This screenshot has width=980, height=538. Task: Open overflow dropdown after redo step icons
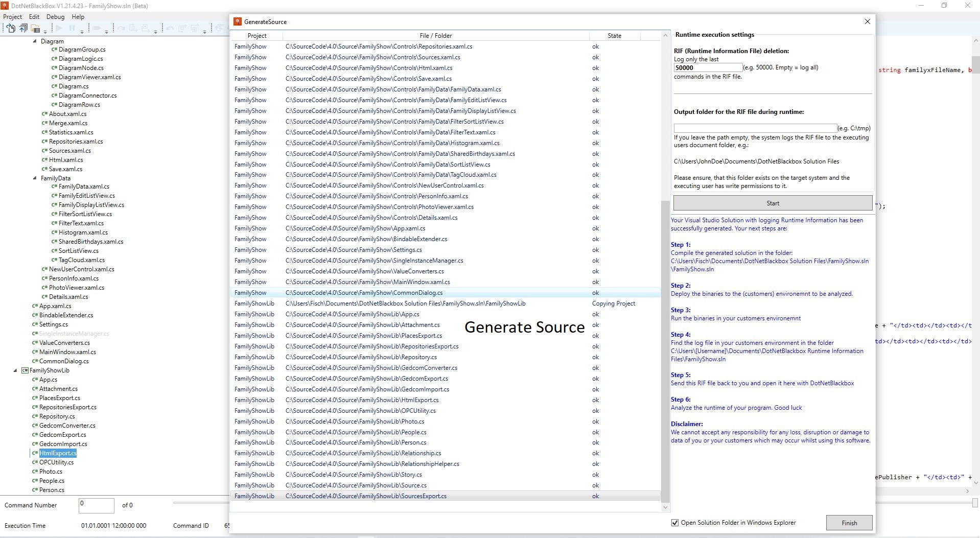click(155, 32)
